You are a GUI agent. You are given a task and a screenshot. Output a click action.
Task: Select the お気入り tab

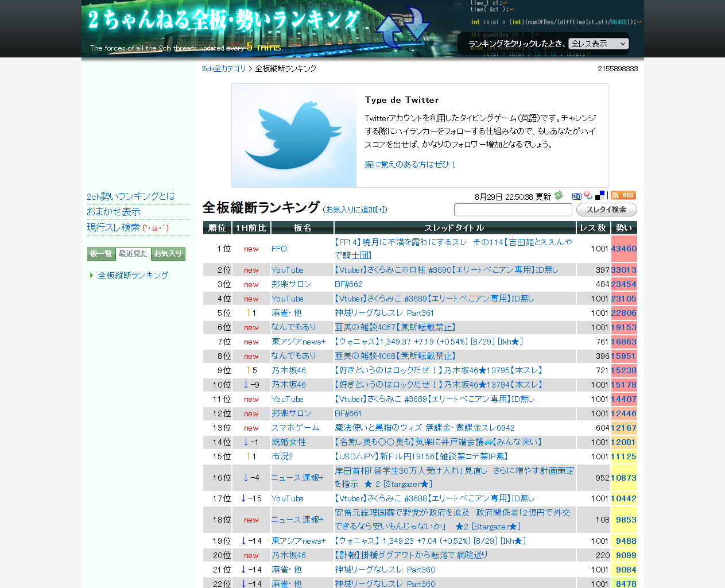tap(168, 254)
